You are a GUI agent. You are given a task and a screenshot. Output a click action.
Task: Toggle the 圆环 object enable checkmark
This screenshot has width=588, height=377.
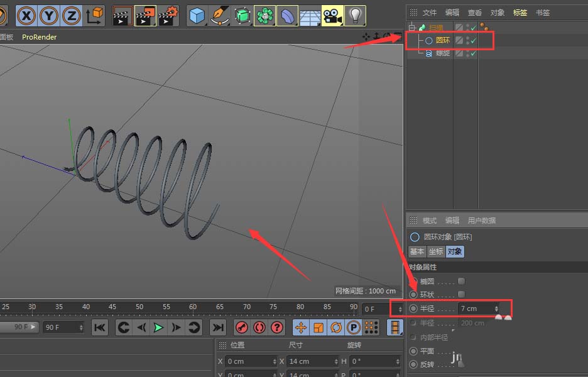(x=473, y=40)
